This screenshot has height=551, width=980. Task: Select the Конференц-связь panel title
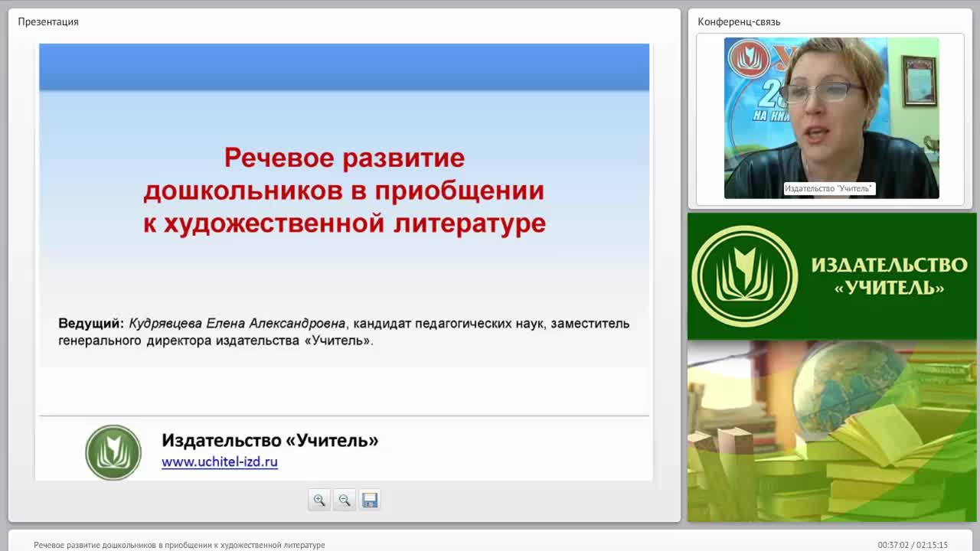739,21
